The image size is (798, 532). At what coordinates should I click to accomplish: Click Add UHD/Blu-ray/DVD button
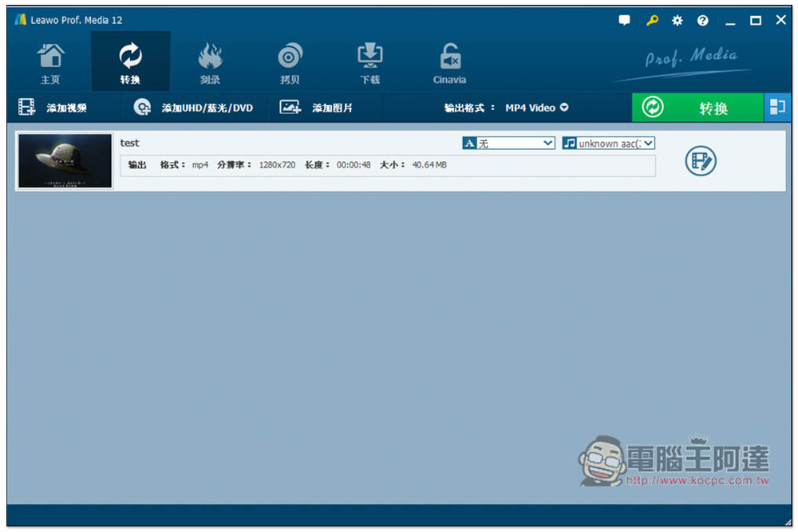pos(193,108)
